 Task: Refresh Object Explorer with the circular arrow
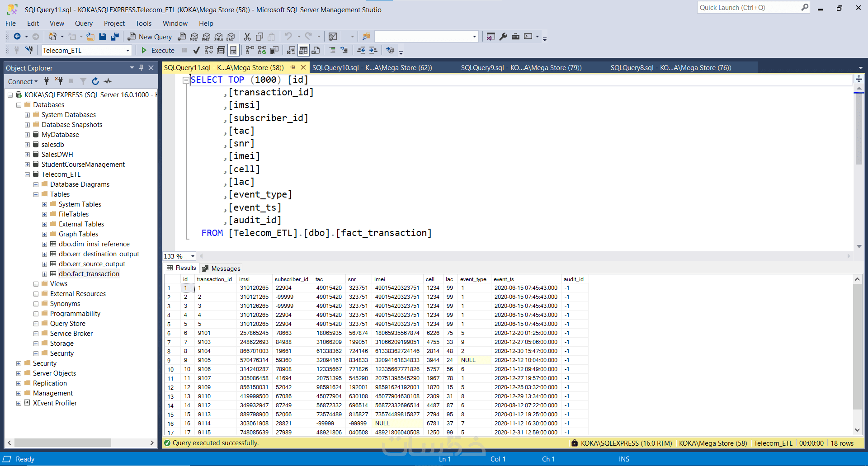pos(95,81)
